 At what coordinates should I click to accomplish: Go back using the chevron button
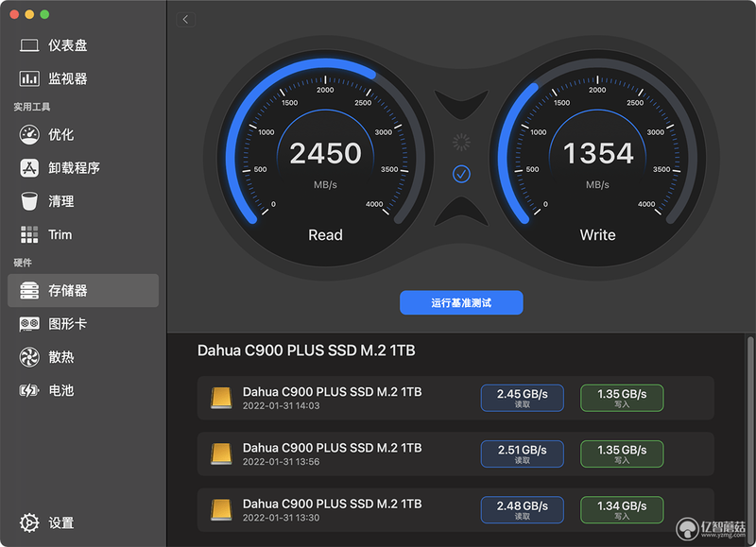pos(185,19)
